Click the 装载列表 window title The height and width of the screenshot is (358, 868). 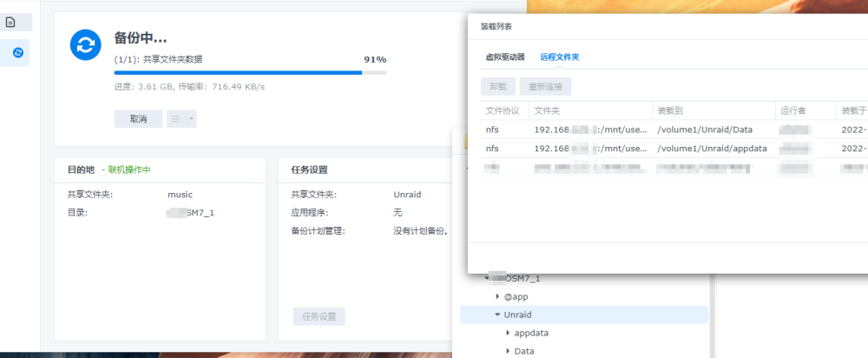point(496,26)
